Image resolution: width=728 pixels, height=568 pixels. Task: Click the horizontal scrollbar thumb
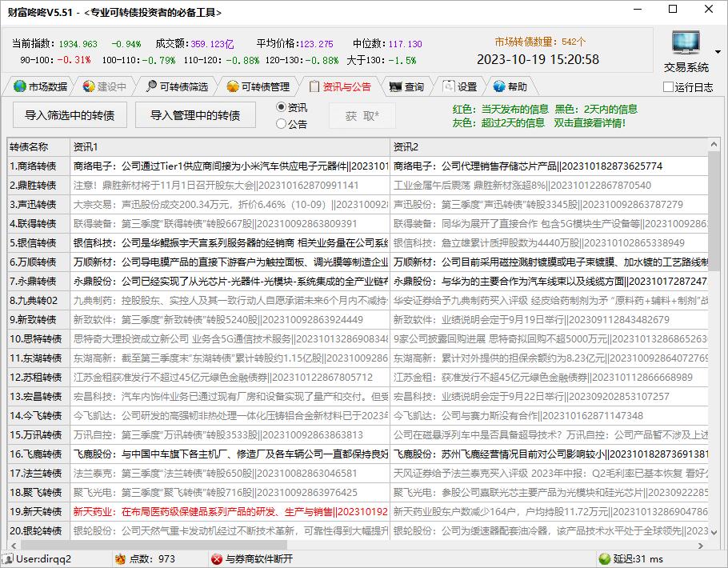[x=154, y=546]
